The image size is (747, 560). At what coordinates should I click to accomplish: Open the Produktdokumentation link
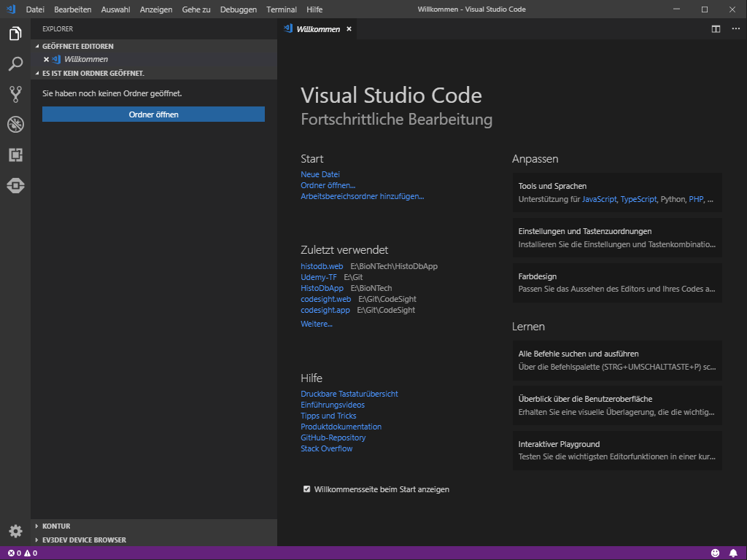(341, 427)
